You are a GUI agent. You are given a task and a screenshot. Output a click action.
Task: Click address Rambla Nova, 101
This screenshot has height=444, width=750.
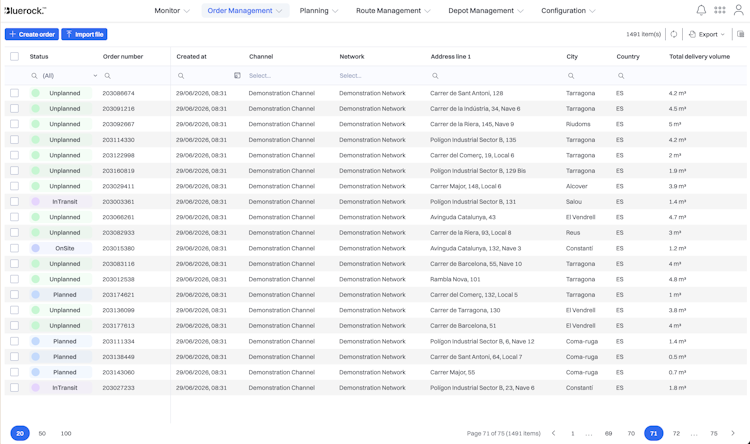pyautogui.click(x=455, y=279)
